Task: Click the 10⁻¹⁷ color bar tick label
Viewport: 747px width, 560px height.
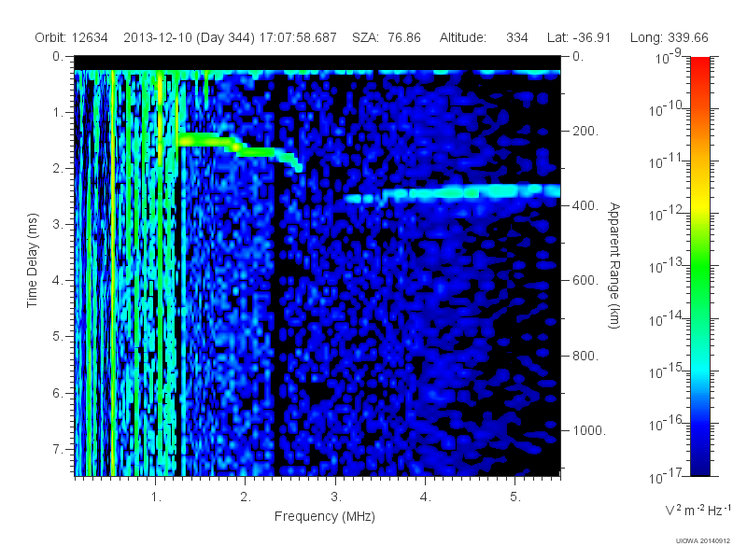Action: 667,476
